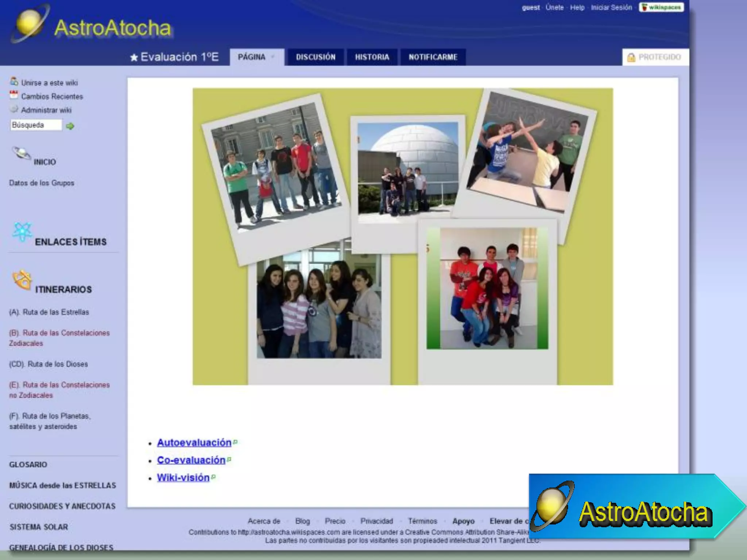
Task: Click the green search arrow button
Action: pos(70,126)
